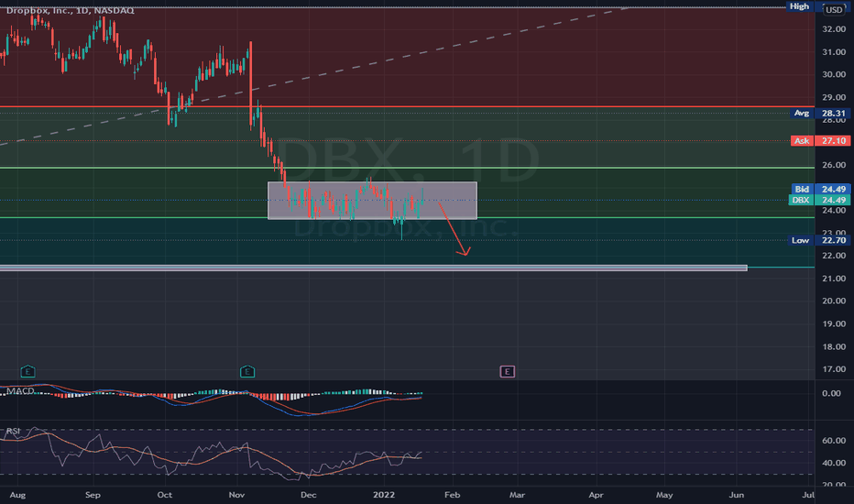Click the MACD 0.00 scale value
854x504 pixels.
pyautogui.click(x=831, y=393)
